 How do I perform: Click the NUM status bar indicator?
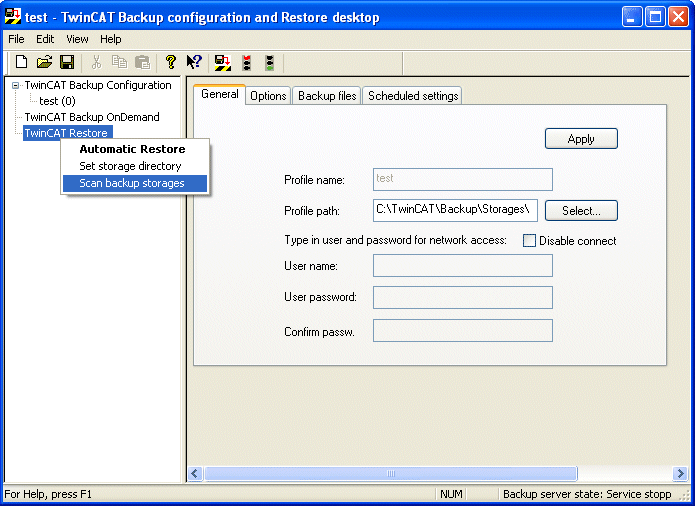pyautogui.click(x=451, y=494)
